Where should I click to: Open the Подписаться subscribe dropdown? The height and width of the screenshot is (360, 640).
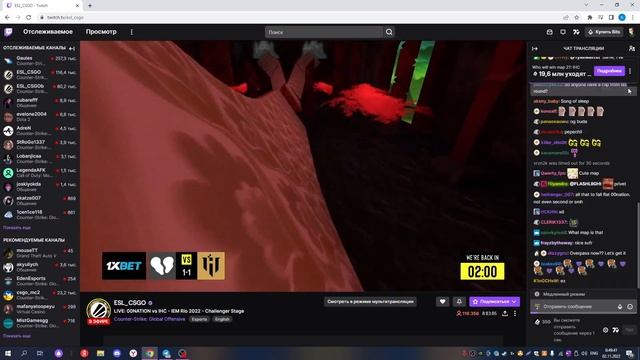(x=494, y=302)
